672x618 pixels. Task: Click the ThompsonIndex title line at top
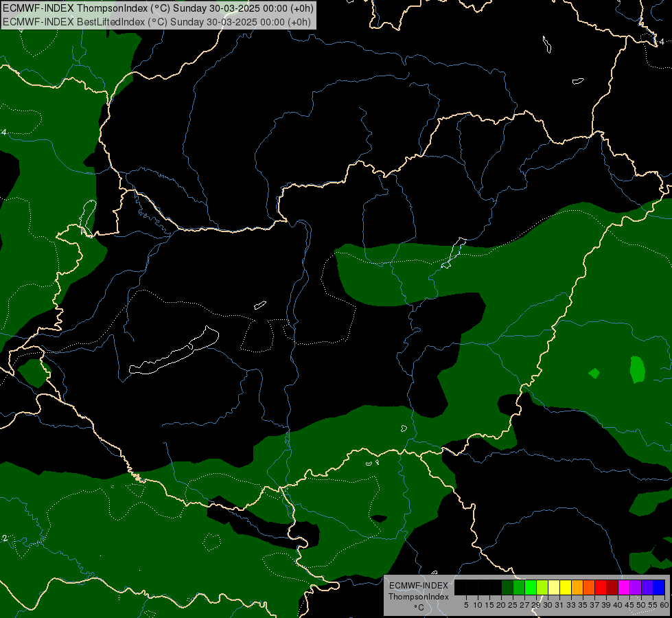[158, 8]
